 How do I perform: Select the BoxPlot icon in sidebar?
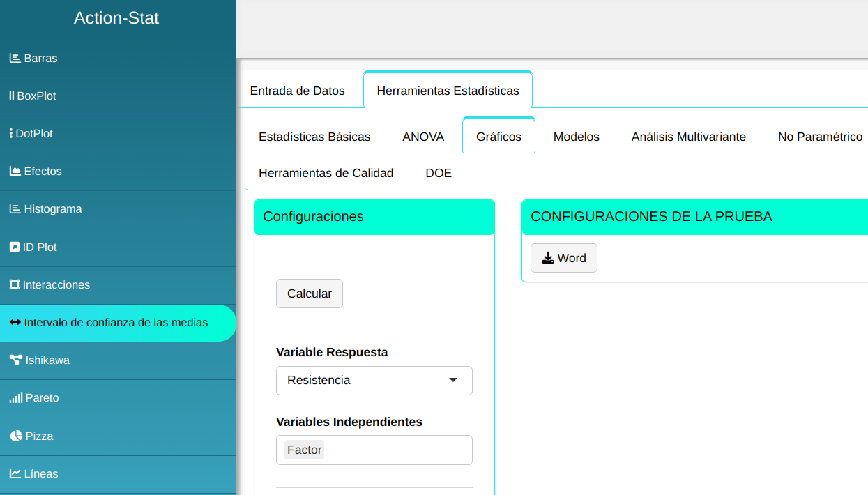[11, 96]
